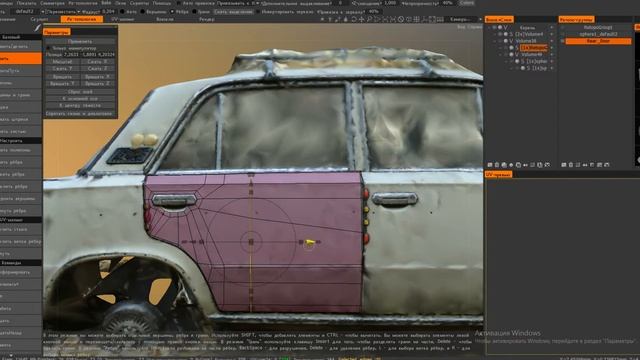The width and height of the screenshot is (640, 360).
Task: Toggle Только манипулятор checkbox
Action: point(48,48)
